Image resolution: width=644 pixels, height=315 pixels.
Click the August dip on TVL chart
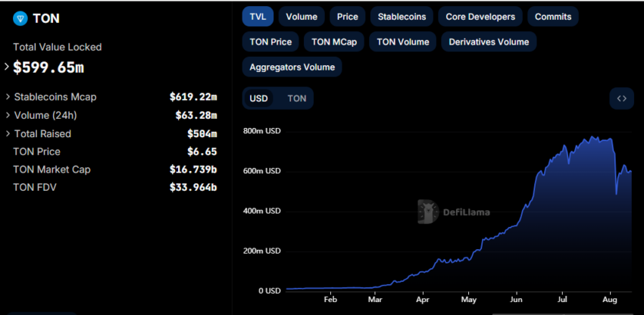click(616, 193)
